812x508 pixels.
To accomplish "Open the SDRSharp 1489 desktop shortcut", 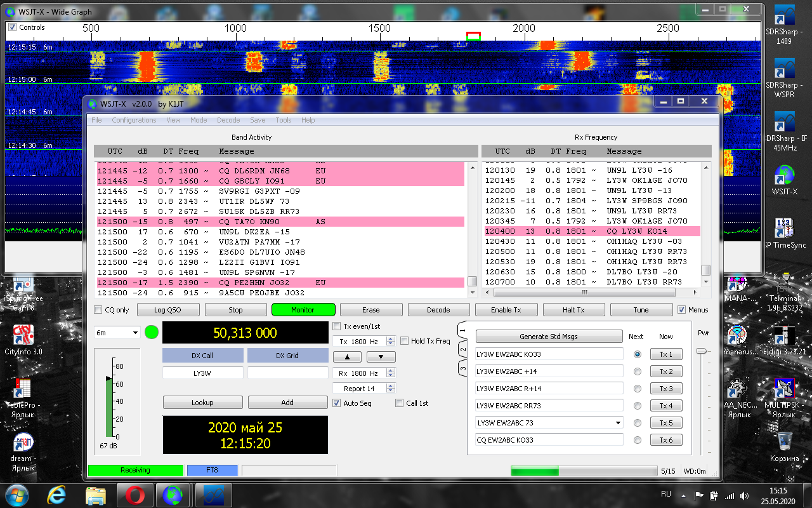I will coord(784,18).
